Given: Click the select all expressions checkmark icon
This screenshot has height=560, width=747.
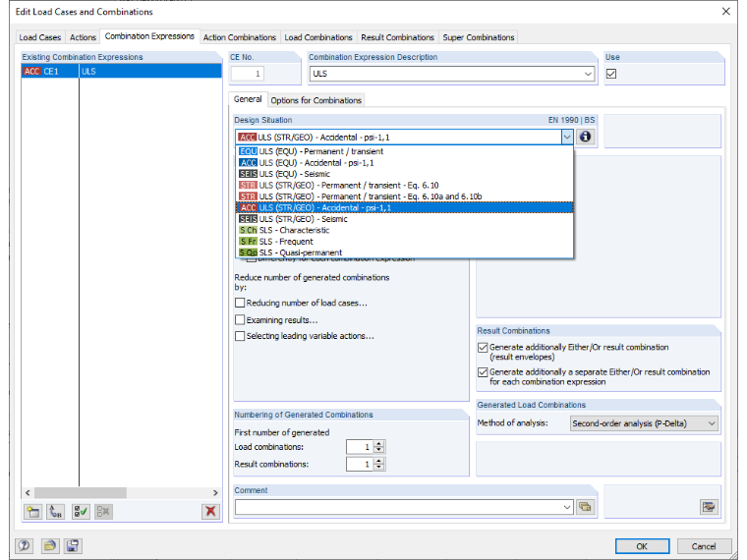Looking at the screenshot, I should [x=81, y=512].
